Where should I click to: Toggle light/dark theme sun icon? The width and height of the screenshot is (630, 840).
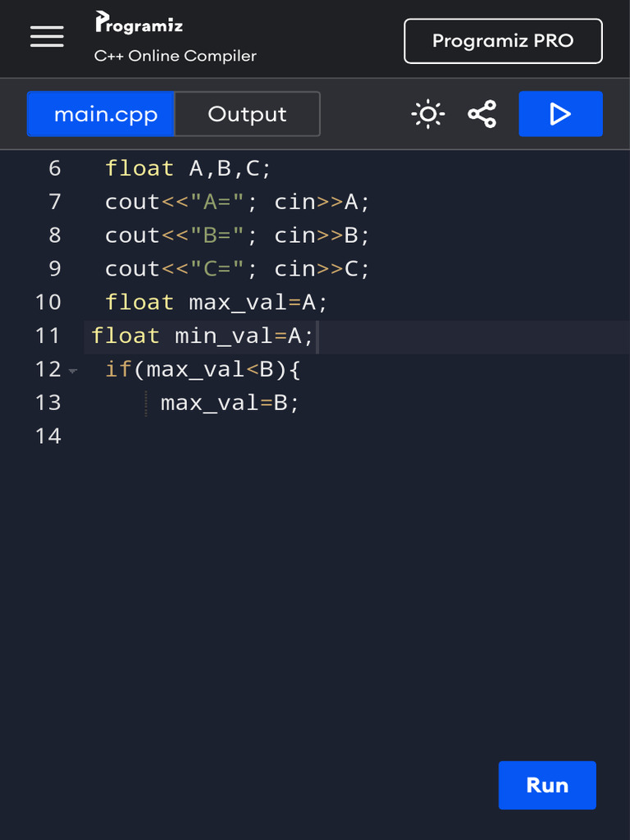click(x=427, y=114)
